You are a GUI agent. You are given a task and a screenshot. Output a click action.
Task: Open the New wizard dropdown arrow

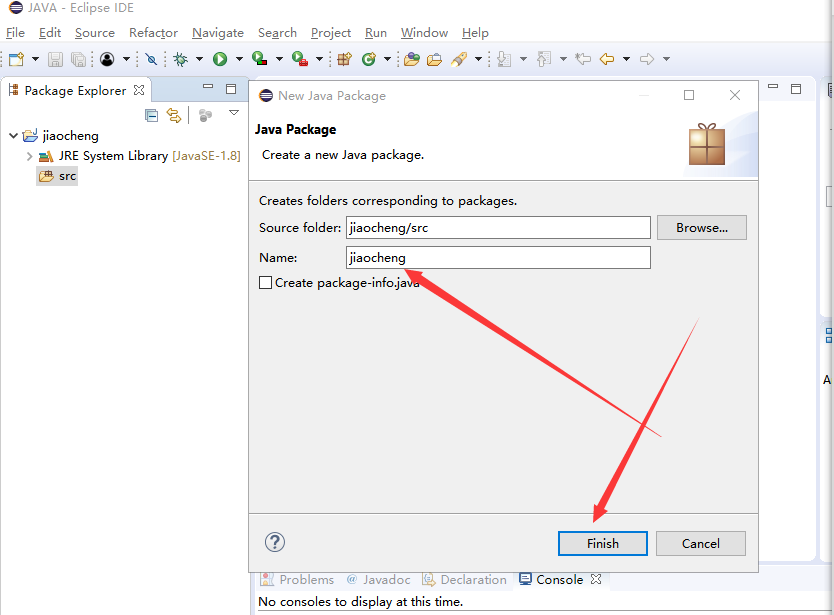(35, 59)
